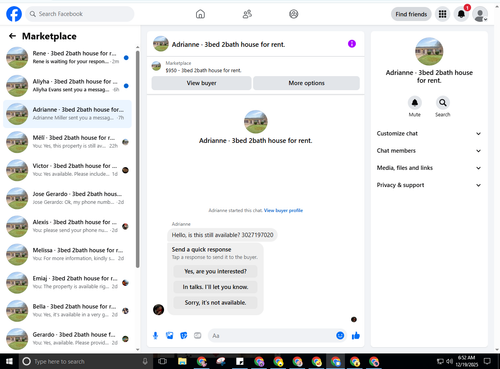The width and height of the screenshot is (500, 369).
Task: Open the View buyer profile link
Action: pos(283,210)
